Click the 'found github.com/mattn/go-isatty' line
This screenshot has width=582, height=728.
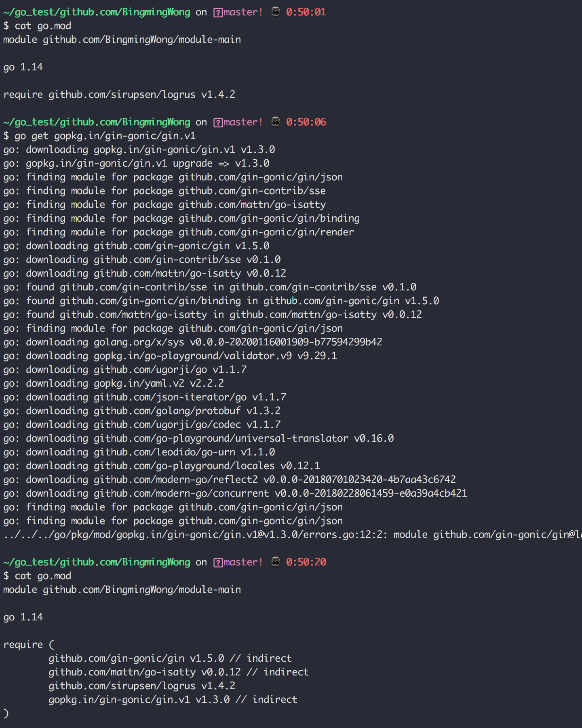pyautogui.click(x=213, y=315)
